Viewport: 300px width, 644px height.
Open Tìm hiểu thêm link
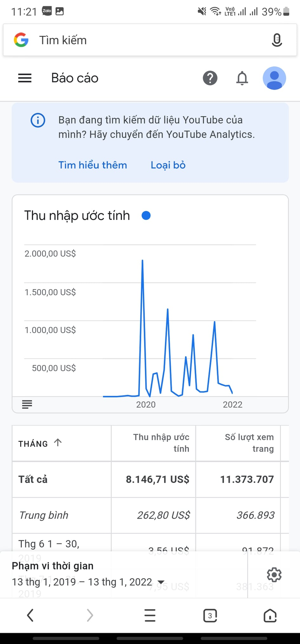[93, 165]
